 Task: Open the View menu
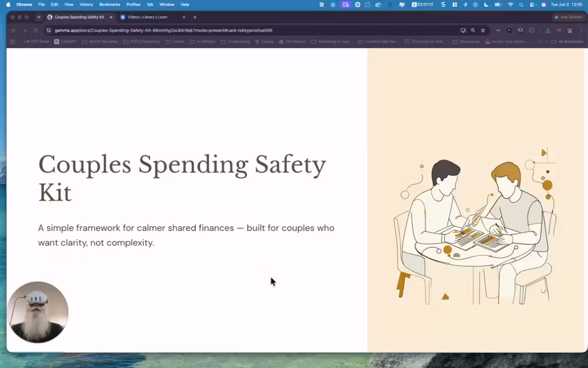point(68,5)
